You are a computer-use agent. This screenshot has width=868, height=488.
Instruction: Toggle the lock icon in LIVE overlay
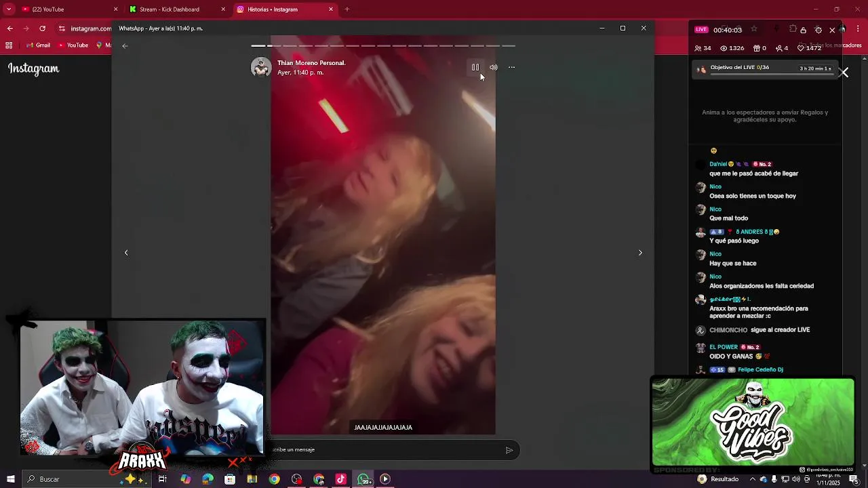(804, 30)
